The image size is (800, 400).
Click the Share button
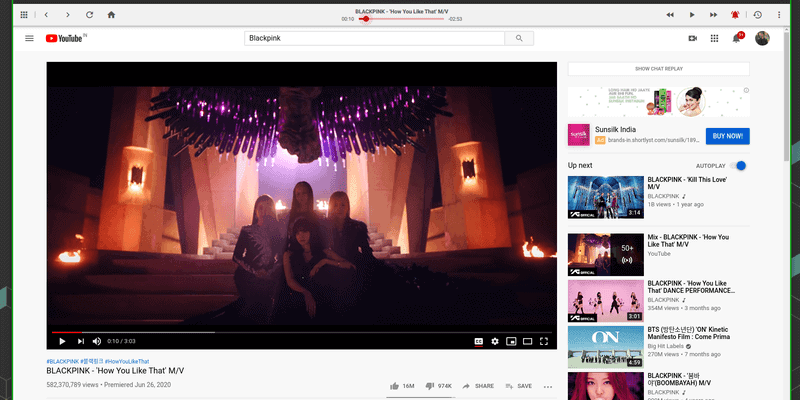(x=478, y=386)
